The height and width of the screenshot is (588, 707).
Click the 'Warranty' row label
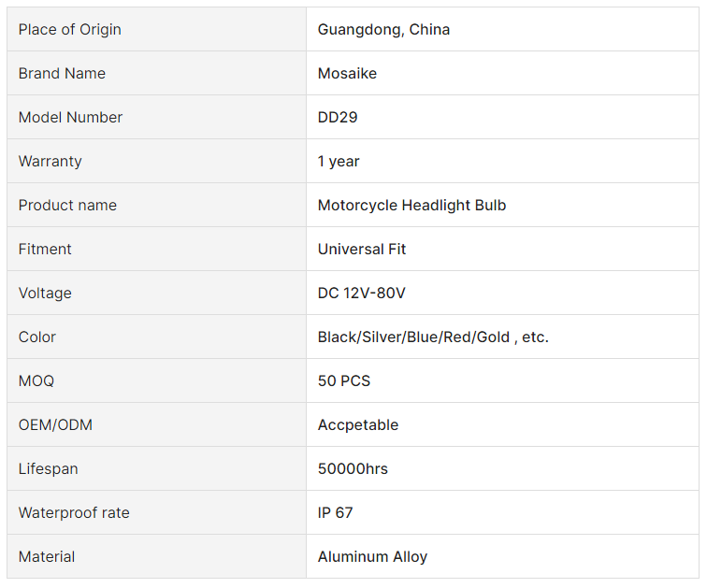50,161
